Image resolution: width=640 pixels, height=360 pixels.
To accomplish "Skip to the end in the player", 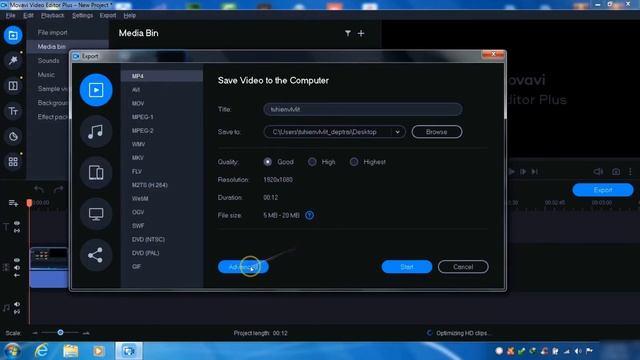I will pos(535,172).
